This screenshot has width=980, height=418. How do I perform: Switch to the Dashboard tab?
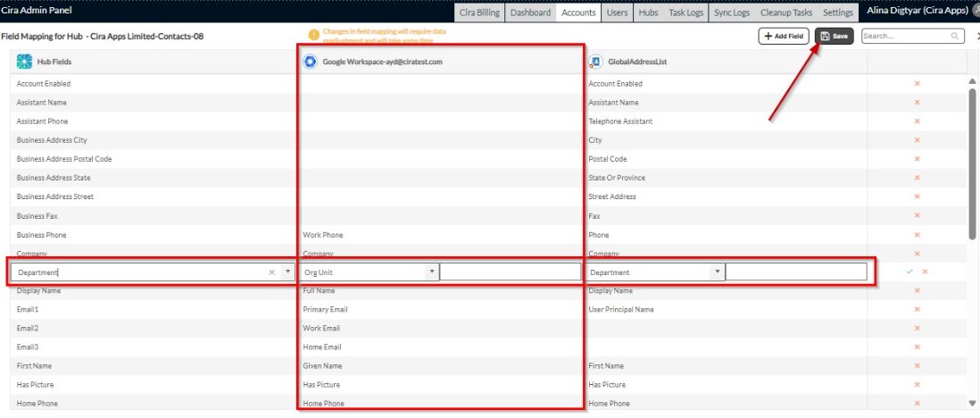click(x=531, y=13)
